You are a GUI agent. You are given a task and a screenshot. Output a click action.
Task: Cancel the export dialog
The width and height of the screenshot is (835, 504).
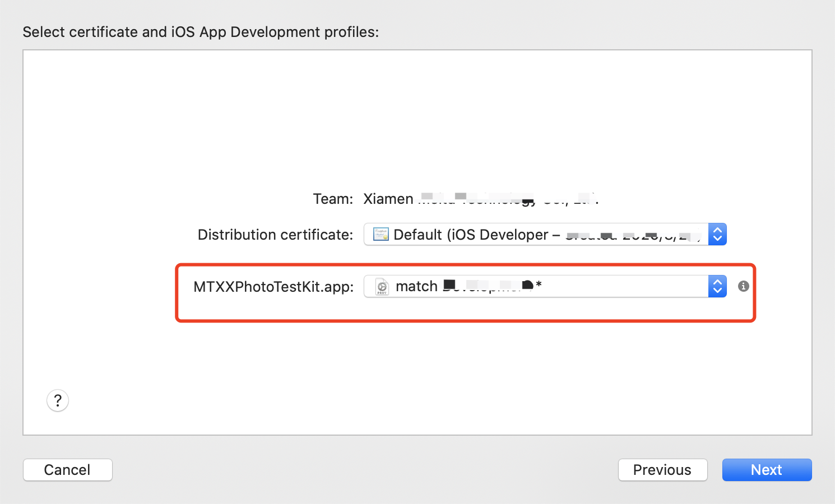point(67,469)
